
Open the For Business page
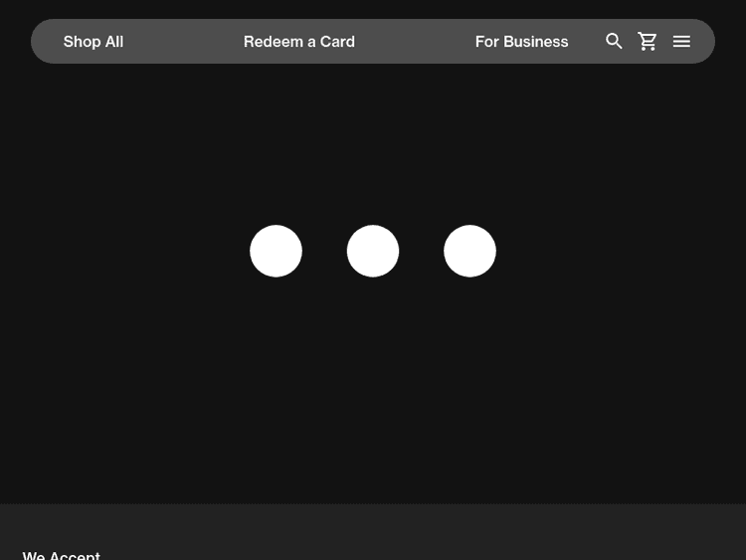click(521, 41)
